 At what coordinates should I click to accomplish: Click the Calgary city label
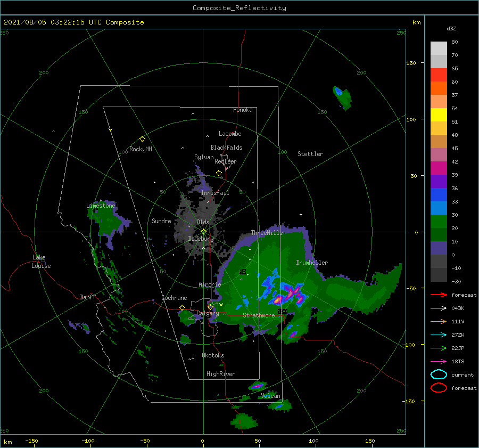208,313
